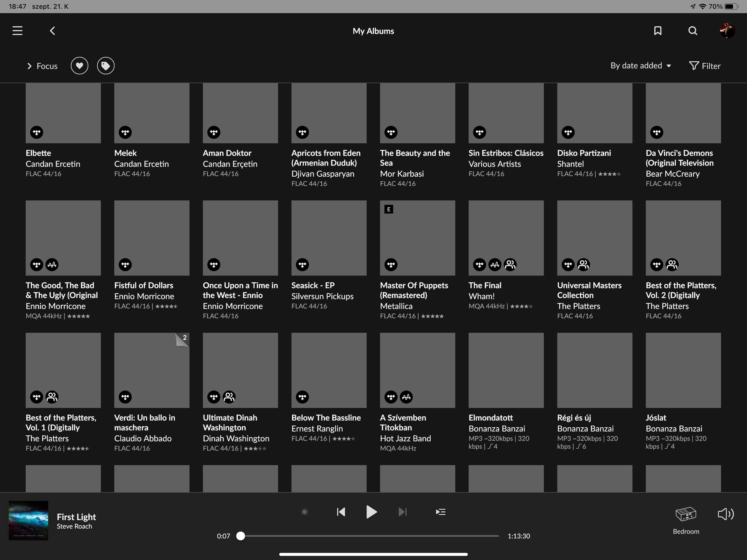
Task: Open Apricots from Eden album title
Action: click(x=326, y=158)
